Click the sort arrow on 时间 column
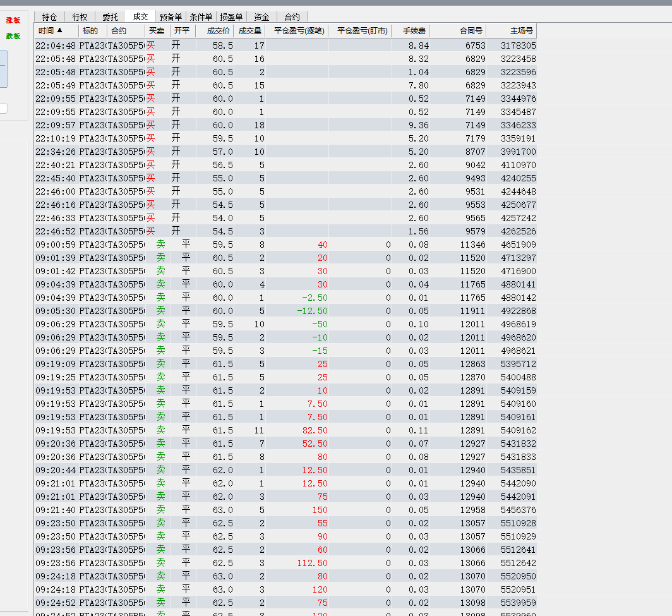This screenshot has height=616, width=672. pyautogui.click(x=60, y=30)
